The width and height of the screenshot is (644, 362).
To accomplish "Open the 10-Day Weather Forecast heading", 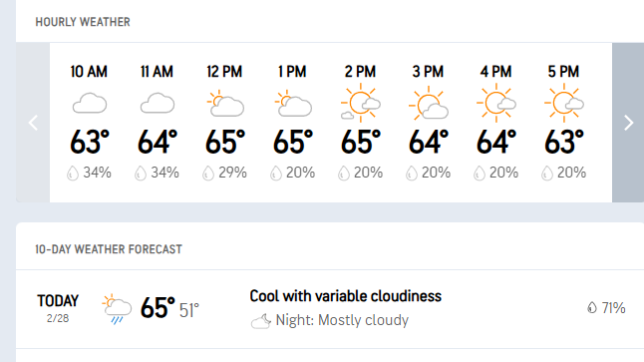I will click(x=109, y=249).
